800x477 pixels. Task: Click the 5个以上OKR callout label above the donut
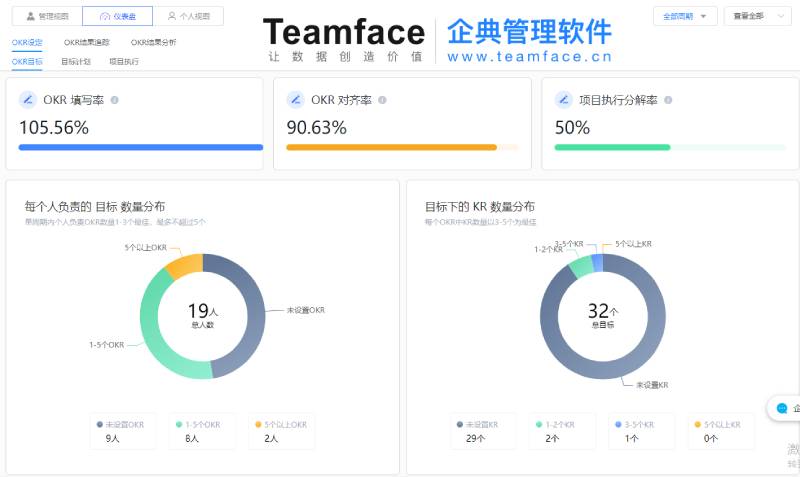(145, 247)
